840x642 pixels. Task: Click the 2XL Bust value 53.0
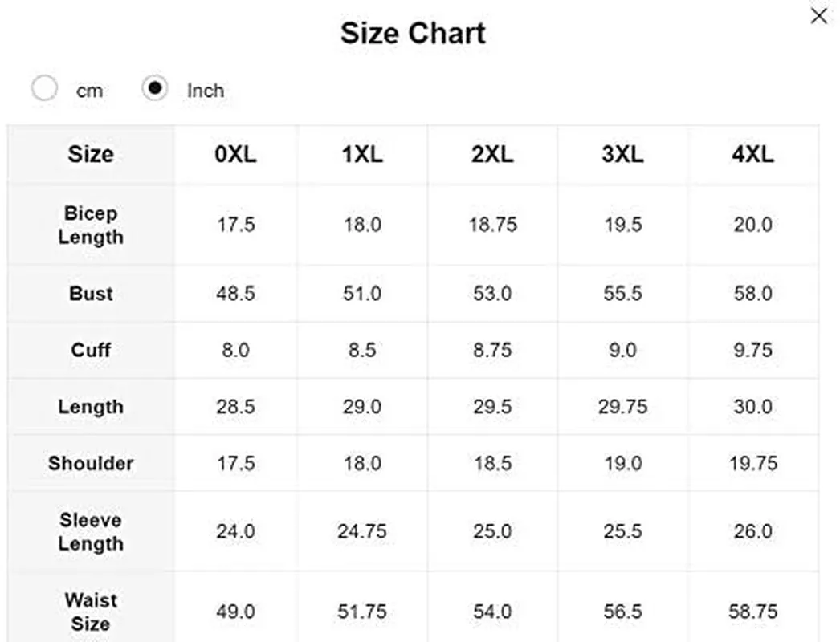point(492,294)
